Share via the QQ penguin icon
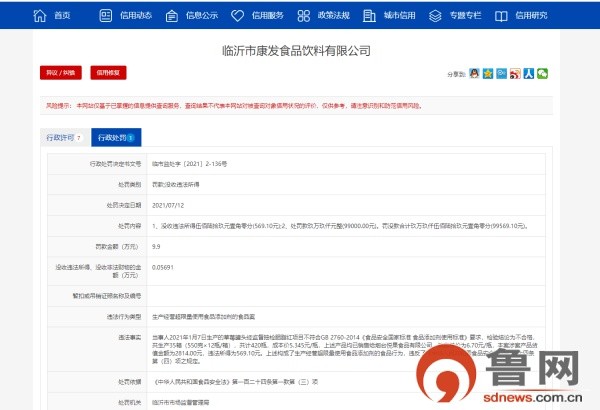This screenshot has height=410, width=600. (x=474, y=73)
